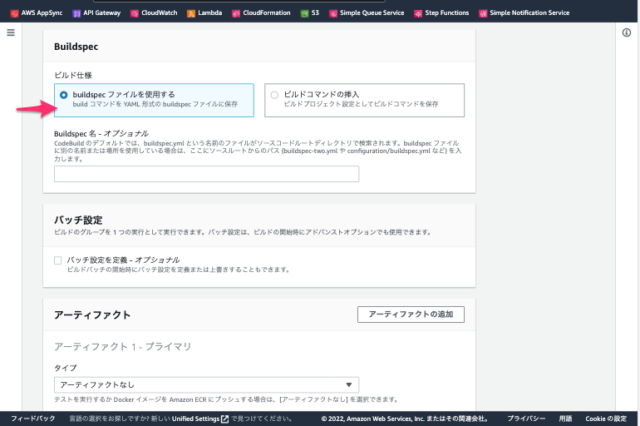
Task: Click the Buildspec section heading
Action: click(76, 47)
